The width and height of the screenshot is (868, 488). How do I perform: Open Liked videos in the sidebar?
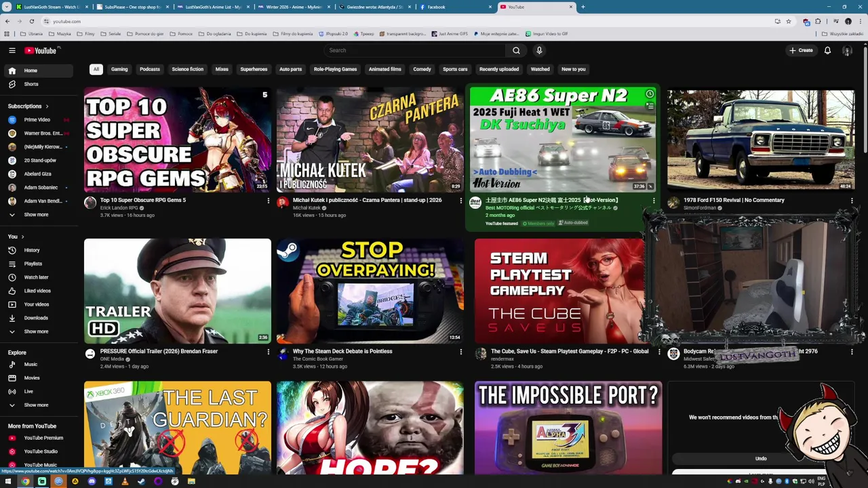37,291
